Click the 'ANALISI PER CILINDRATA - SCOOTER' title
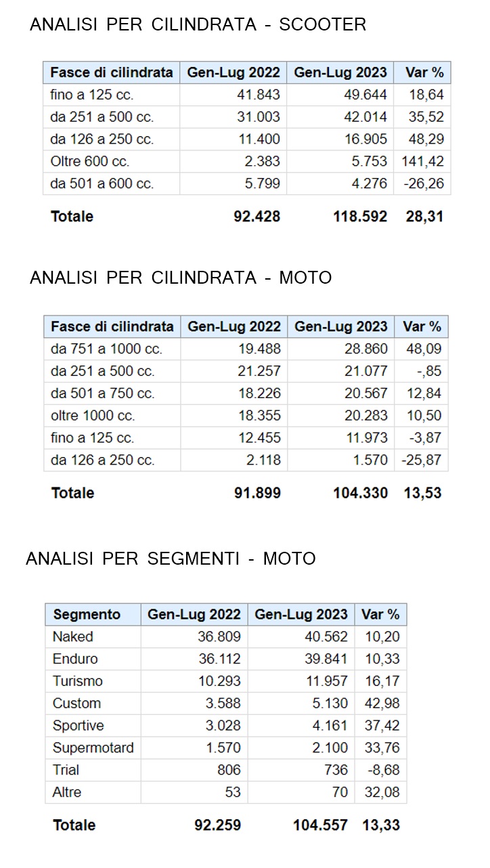Screen dimensions: 490x868 click(198, 26)
